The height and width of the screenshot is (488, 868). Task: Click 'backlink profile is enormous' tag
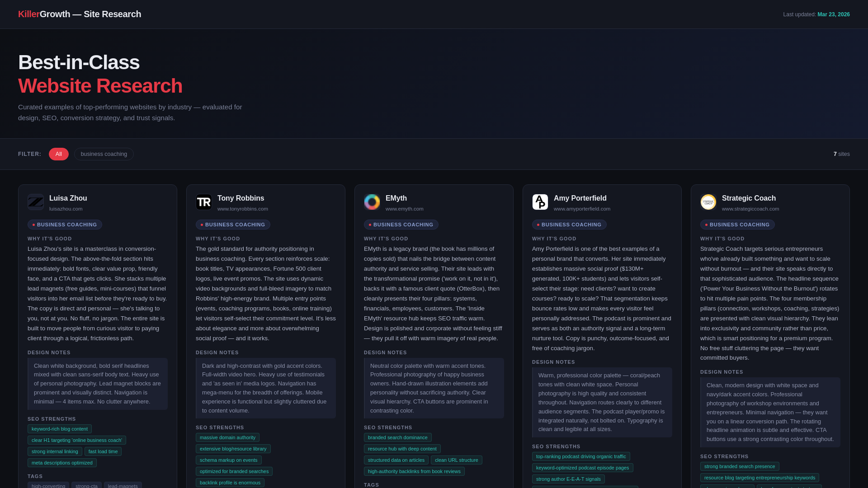click(x=230, y=483)
